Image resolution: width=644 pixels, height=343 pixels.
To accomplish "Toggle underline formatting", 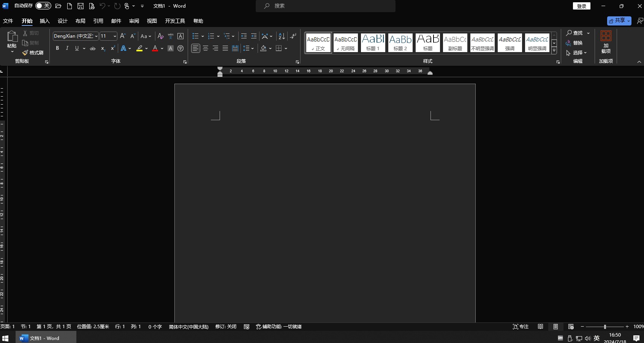I will click(x=77, y=48).
